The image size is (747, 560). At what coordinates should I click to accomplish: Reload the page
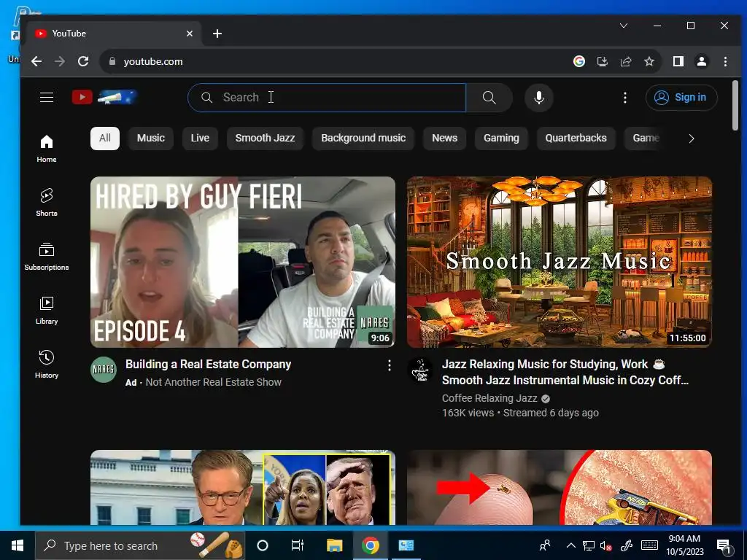coord(83,61)
